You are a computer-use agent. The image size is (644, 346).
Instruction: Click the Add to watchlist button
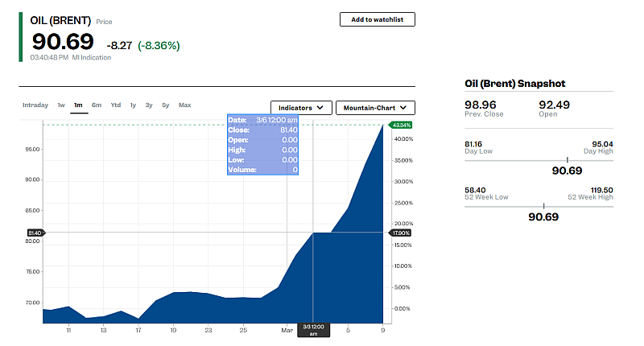[377, 19]
